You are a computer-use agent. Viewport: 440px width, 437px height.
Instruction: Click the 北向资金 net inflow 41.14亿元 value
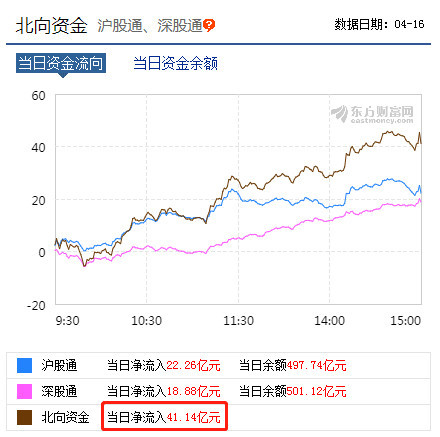(193, 417)
